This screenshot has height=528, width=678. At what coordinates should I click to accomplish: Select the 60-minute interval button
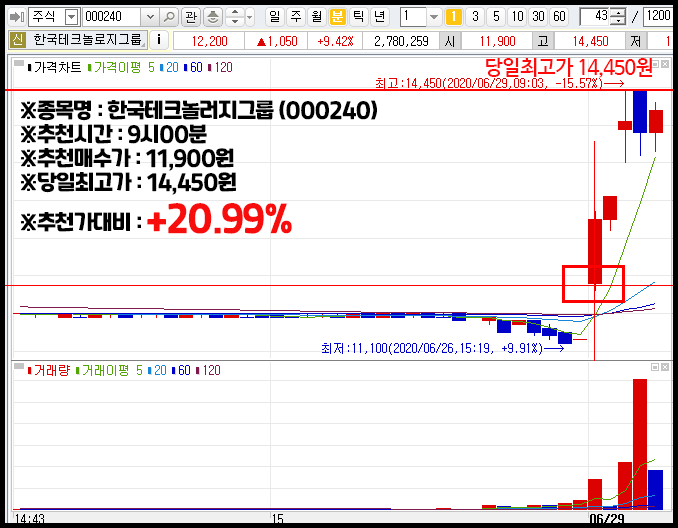pyautogui.click(x=560, y=17)
